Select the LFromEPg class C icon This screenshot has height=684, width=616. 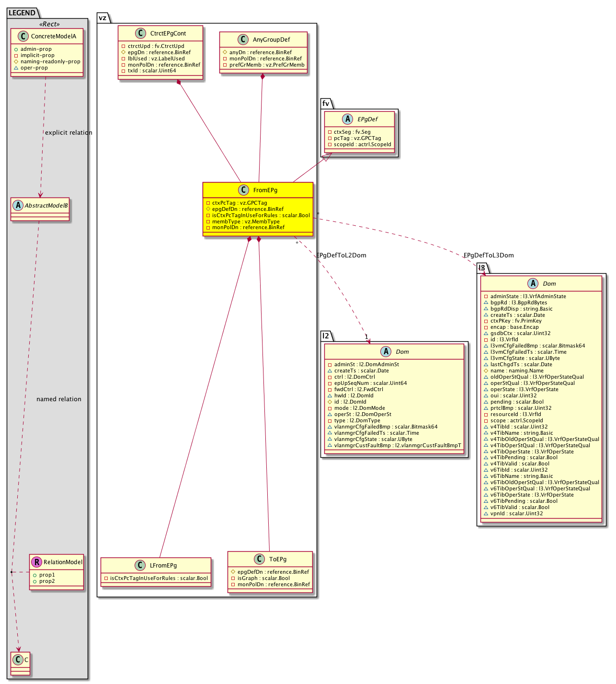click(140, 565)
